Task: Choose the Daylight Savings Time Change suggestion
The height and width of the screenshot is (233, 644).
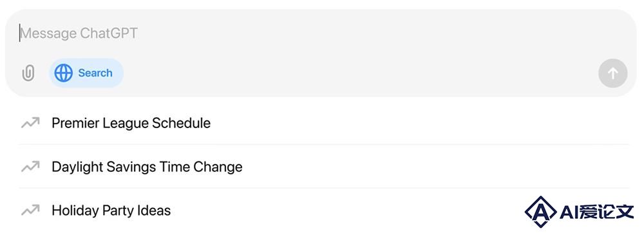Action: pyautogui.click(x=324, y=167)
